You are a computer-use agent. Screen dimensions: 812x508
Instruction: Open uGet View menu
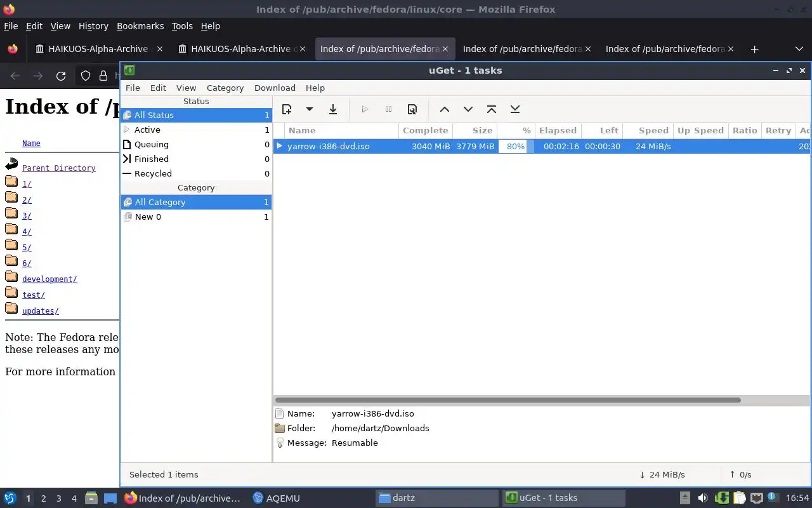point(186,88)
